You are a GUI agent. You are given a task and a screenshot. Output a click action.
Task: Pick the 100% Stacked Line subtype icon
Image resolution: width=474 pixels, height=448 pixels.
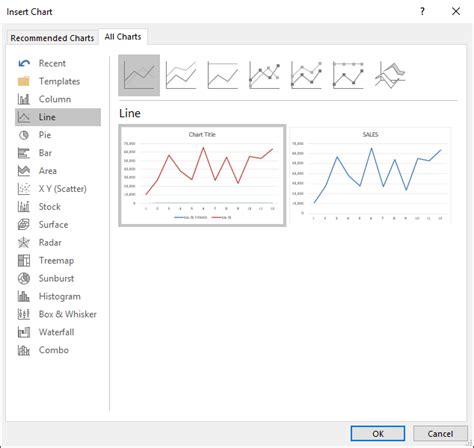(x=223, y=75)
